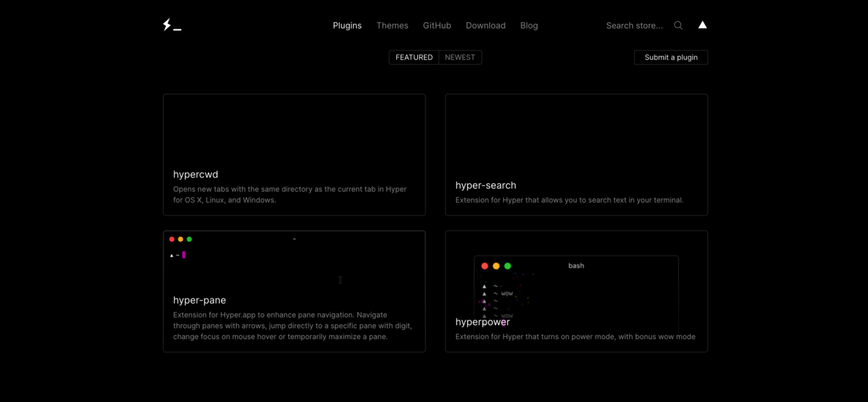Open the Download page
The height and width of the screenshot is (402, 868).
coord(486,25)
